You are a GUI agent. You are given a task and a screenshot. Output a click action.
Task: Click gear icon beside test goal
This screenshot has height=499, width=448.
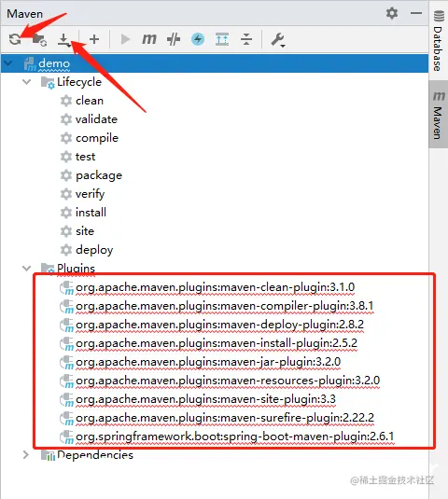(x=66, y=157)
